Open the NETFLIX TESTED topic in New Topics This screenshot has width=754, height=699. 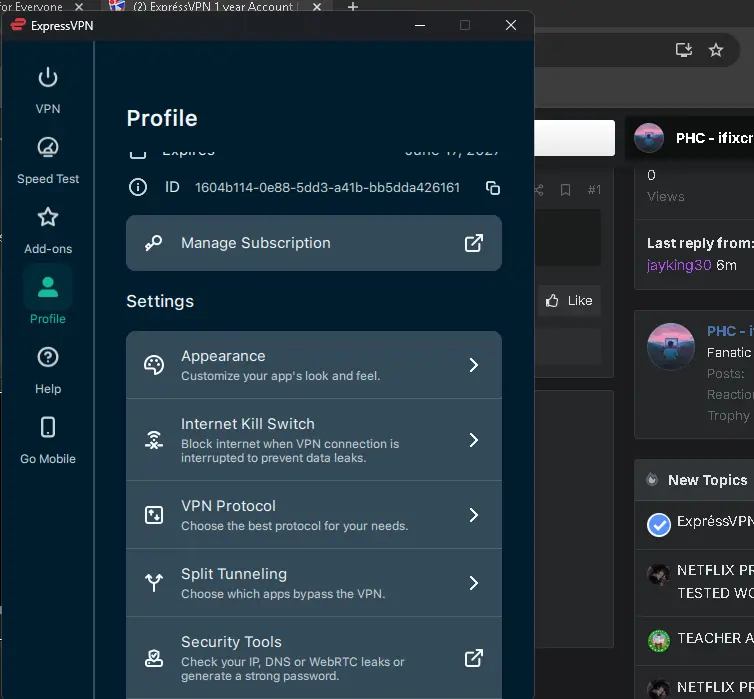[715, 582]
